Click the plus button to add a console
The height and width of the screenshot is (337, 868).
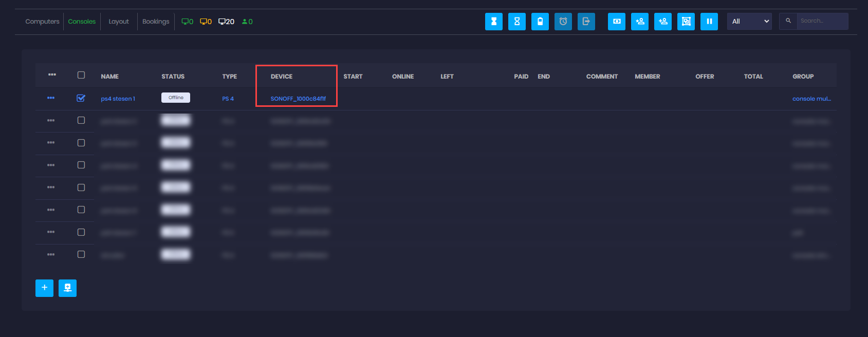[44, 288]
